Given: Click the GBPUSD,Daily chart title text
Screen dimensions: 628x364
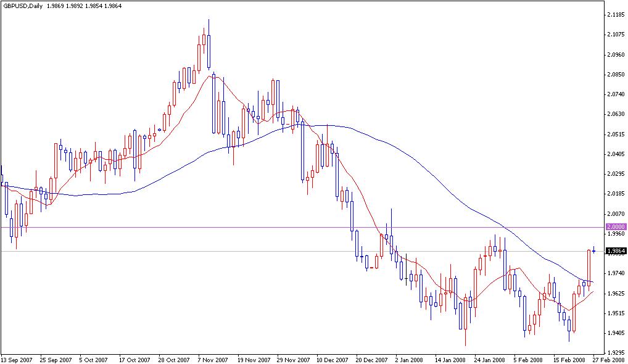Looking at the screenshot, I should tap(23, 6).
